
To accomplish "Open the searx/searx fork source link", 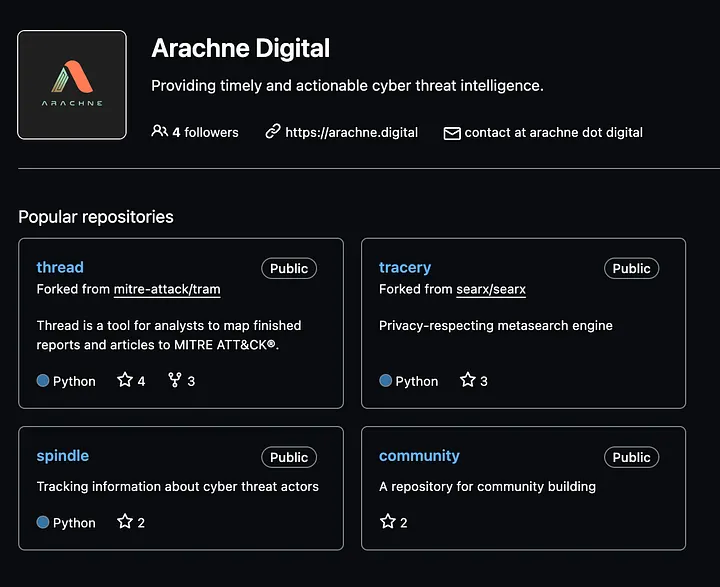I will pyautogui.click(x=491, y=289).
